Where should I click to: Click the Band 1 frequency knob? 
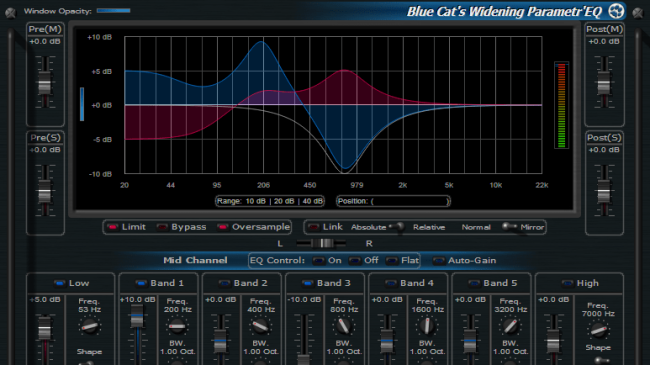coord(177,326)
